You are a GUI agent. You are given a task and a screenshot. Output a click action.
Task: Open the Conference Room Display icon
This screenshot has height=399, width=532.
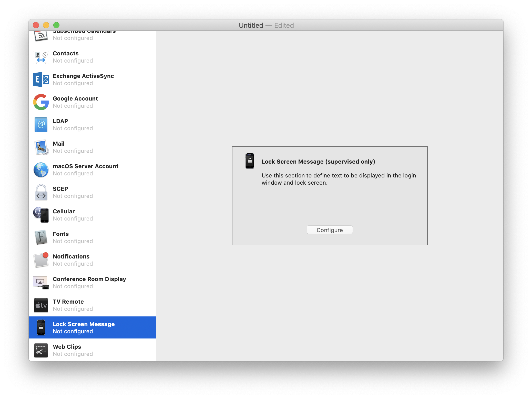coord(41,282)
